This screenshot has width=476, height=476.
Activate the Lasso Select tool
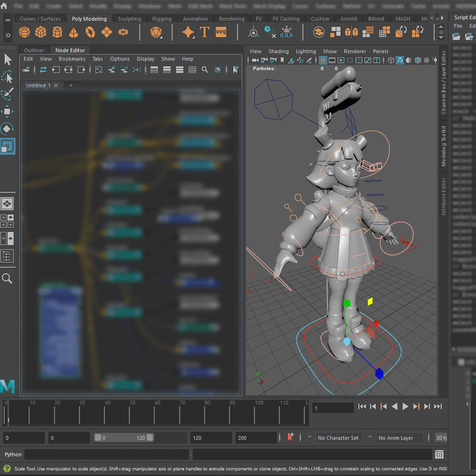pyautogui.click(x=7, y=78)
